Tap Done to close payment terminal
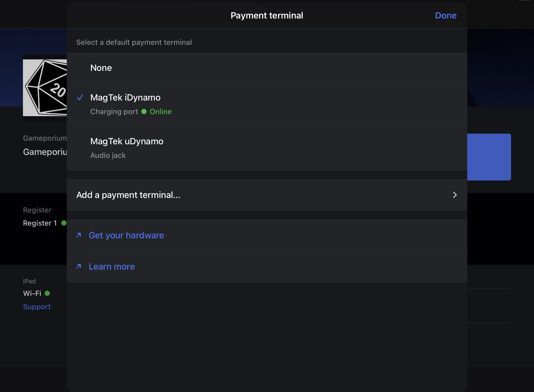 point(446,16)
